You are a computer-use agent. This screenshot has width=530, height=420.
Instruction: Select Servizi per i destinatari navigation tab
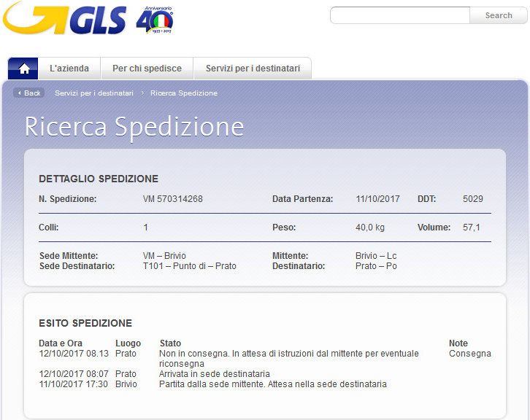[x=253, y=69]
